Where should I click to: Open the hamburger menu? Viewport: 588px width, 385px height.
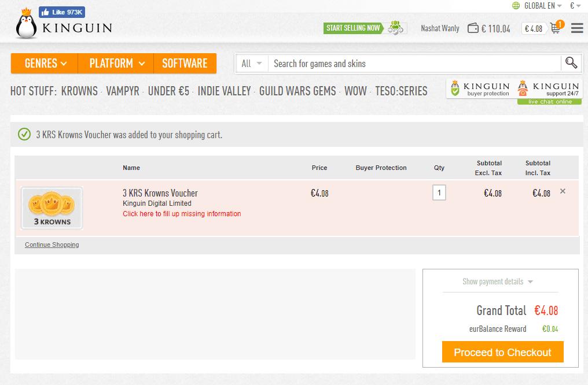point(577,28)
